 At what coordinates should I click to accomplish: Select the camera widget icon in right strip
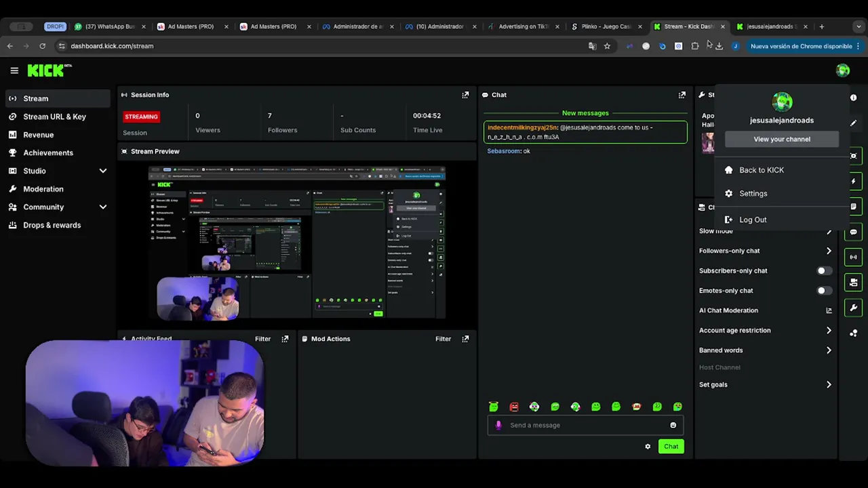tap(854, 283)
